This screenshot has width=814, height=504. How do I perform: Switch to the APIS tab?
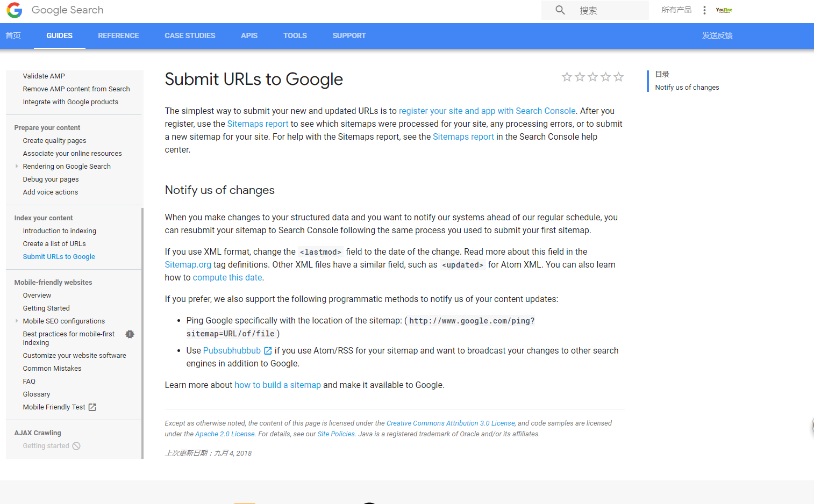click(249, 35)
